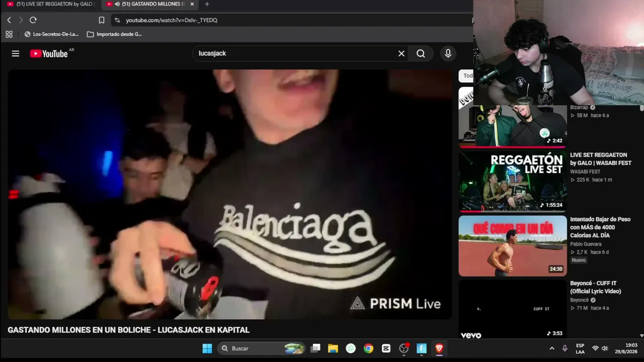Open the YouTube guide hamburger menu
This screenshot has width=644, height=362.
pyautogui.click(x=16, y=53)
